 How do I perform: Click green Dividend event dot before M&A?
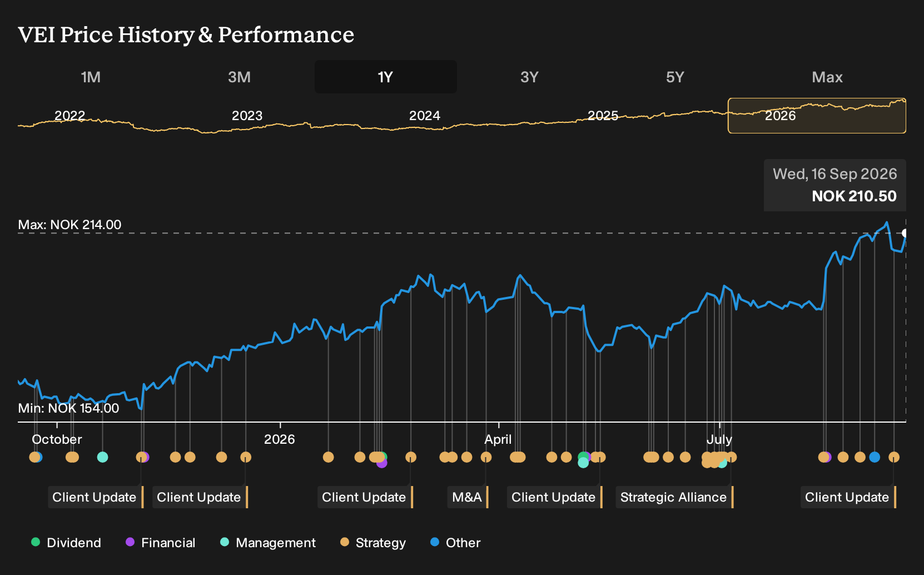pyautogui.click(x=383, y=457)
